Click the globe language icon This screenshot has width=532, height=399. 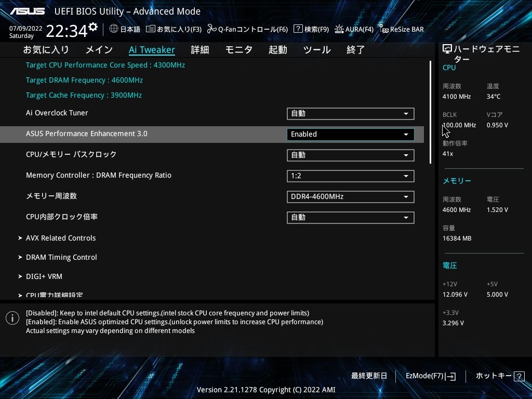pyautogui.click(x=114, y=29)
